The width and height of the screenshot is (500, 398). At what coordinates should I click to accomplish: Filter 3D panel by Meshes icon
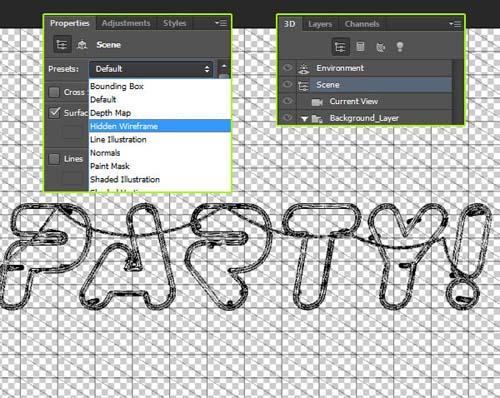(x=360, y=46)
